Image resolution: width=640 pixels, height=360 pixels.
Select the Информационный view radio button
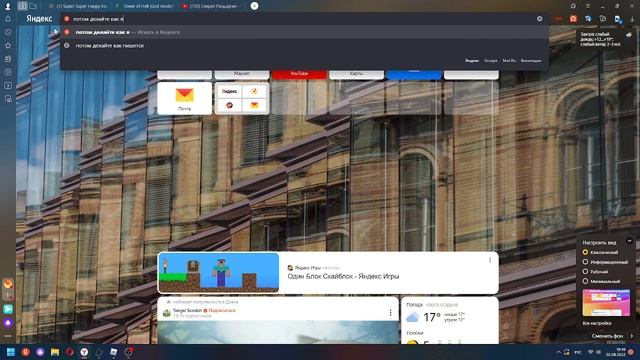click(x=585, y=262)
